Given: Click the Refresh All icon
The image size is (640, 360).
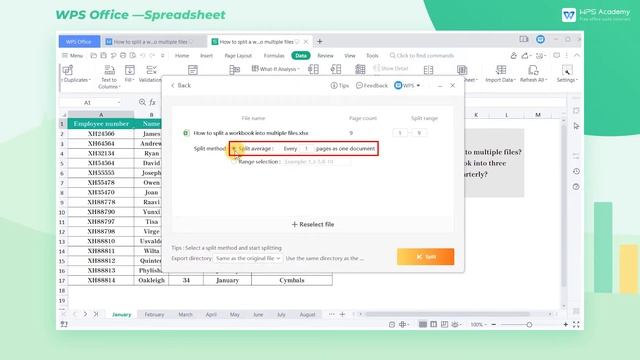Looking at the screenshot, I should (x=533, y=70).
